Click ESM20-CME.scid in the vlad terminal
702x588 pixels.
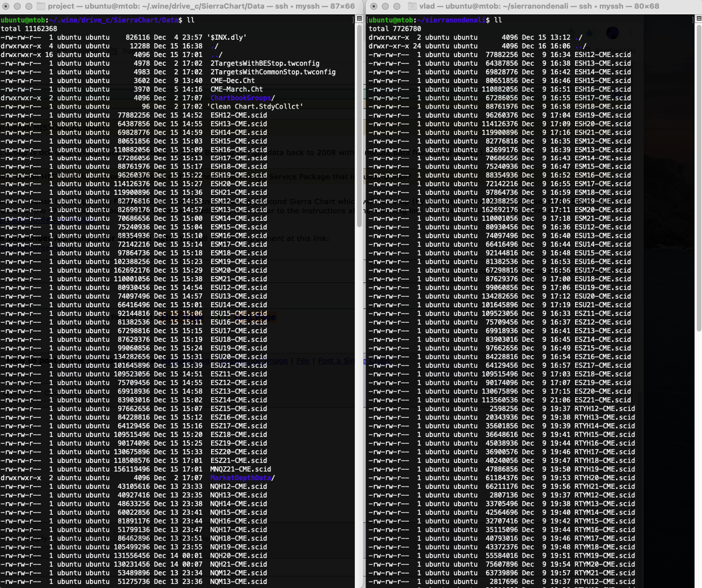tap(603, 210)
